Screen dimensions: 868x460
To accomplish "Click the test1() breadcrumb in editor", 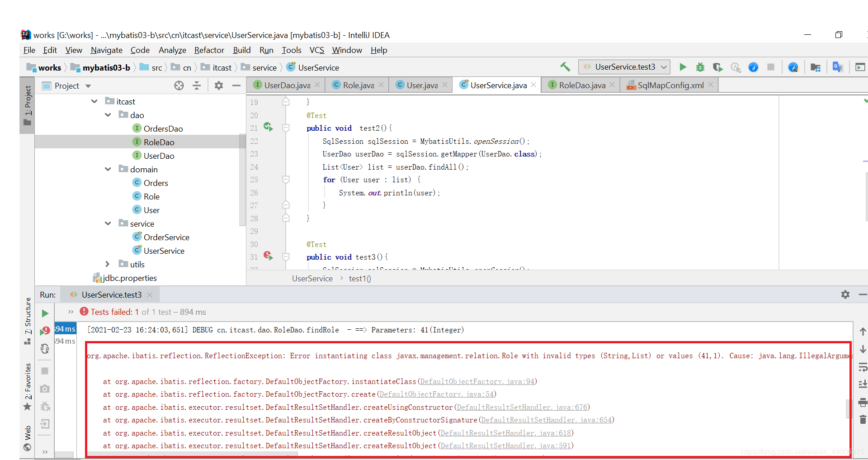I will (360, 279).
